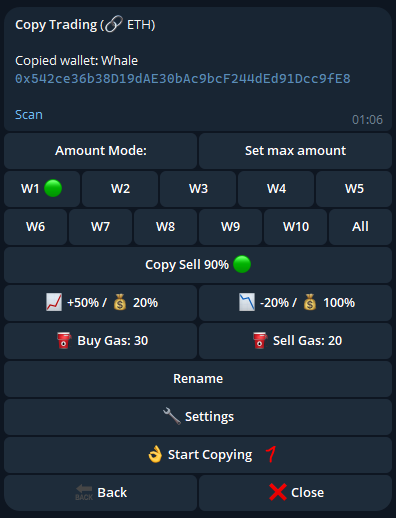Click Set max amount button
Screen dimensions: 396x518
(295, 151)
